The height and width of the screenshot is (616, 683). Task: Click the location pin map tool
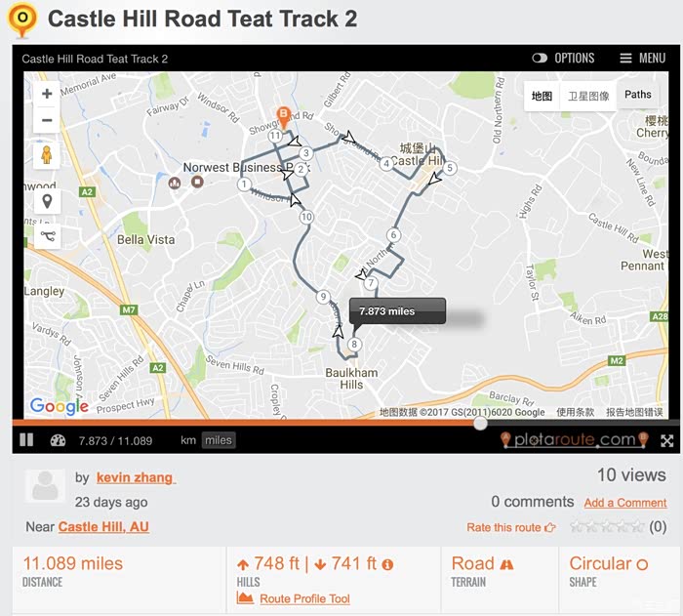click(x=47, y=202)
